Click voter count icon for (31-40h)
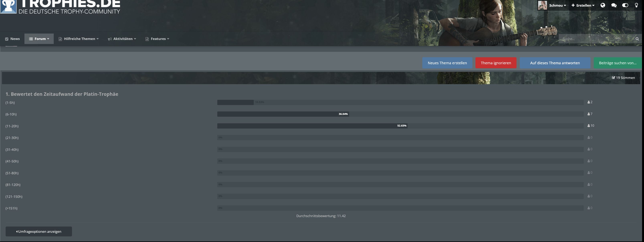 [590, 149]
